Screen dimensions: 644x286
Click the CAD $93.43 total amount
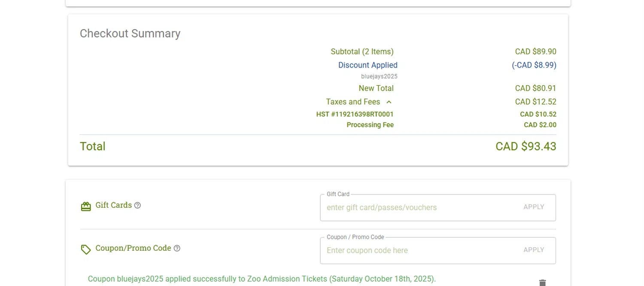click(526, 147)
